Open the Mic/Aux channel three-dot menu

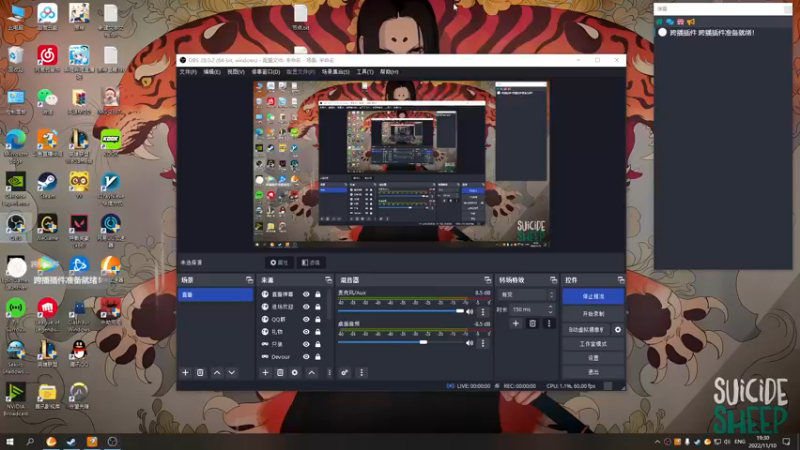483,311
